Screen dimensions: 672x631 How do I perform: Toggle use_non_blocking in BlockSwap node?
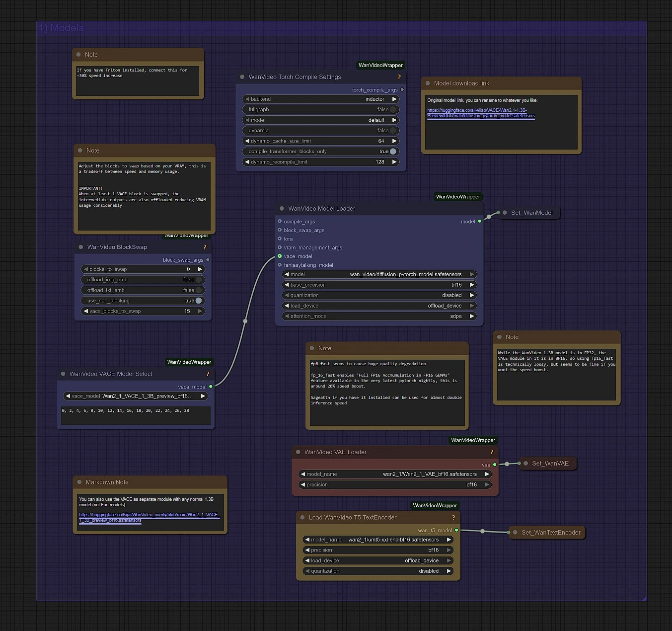point(198,301)
